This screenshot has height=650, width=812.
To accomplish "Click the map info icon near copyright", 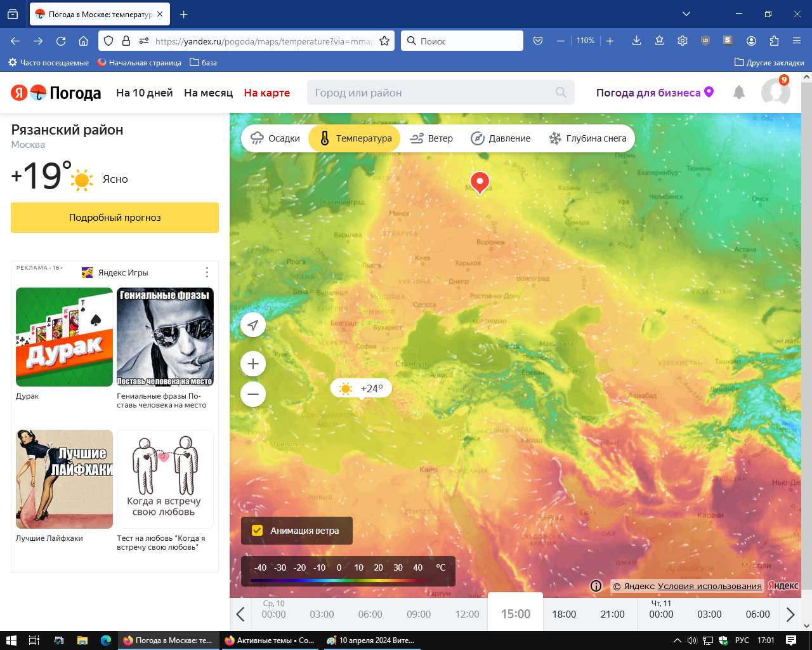I will click(x=596, y=586).
